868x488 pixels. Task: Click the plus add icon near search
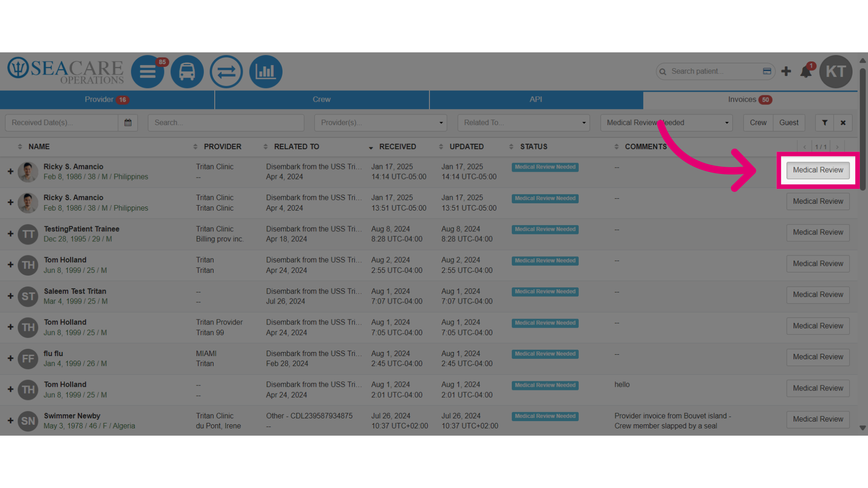click(786, 71)
